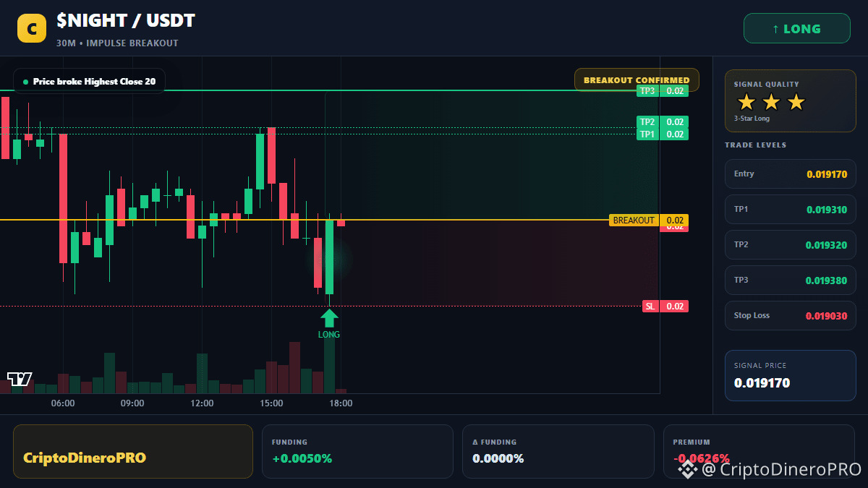Viewport: 868px width, 488px height.
Task: Click the 06:00 time axis label
Action: pyautogui.click(x=63, y=403)
